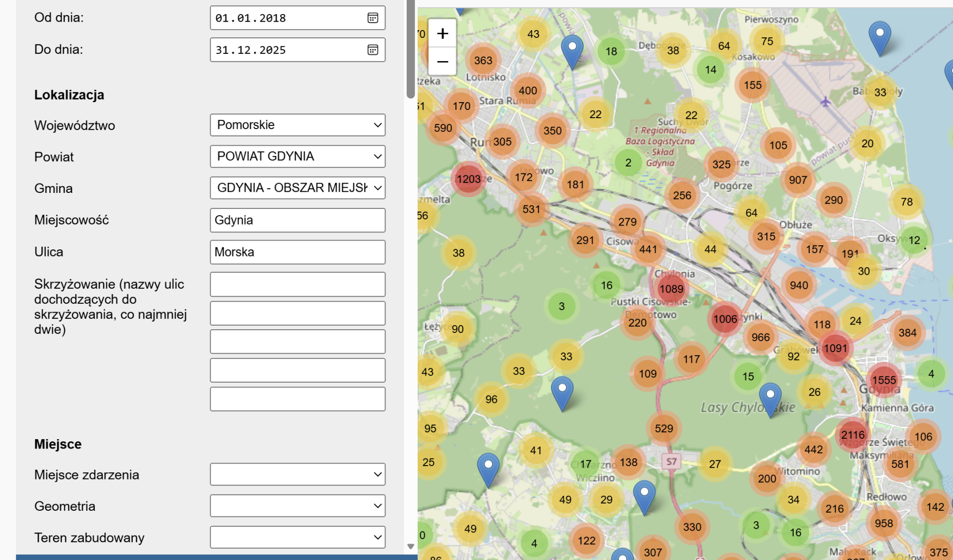This screenshot has height=560, width=953.
Task: Click the map zoom out minus button
Action: 442,62
